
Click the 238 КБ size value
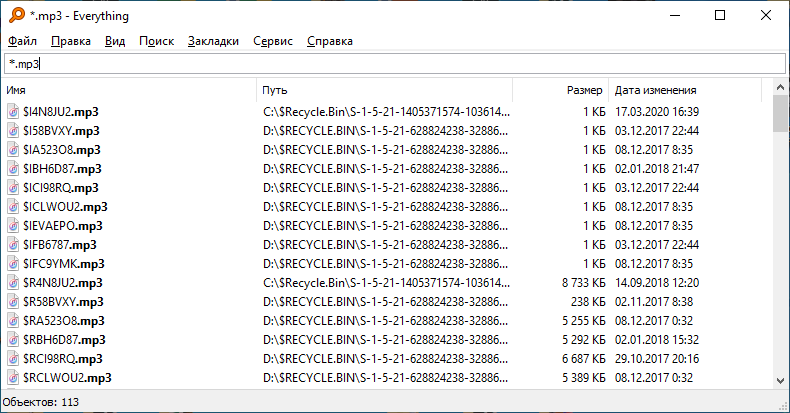coord(588,302)
